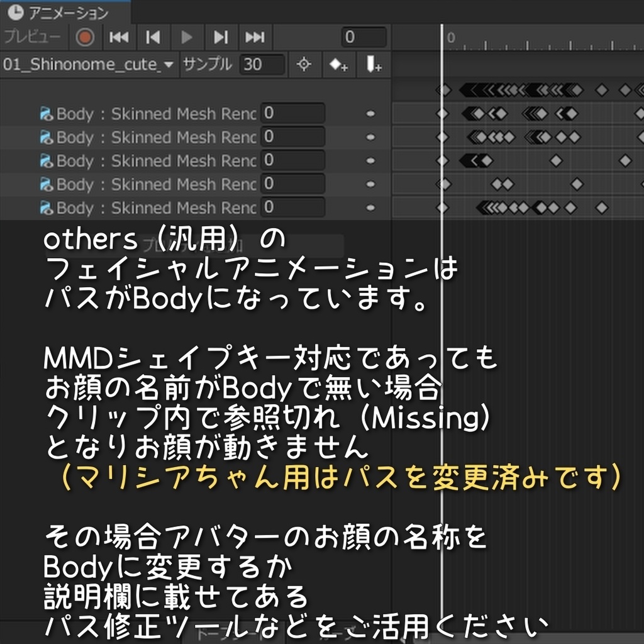This screenshot has height=644, width=644.
Task: Click value field of second Body property
Action: (x=293, y=136)
